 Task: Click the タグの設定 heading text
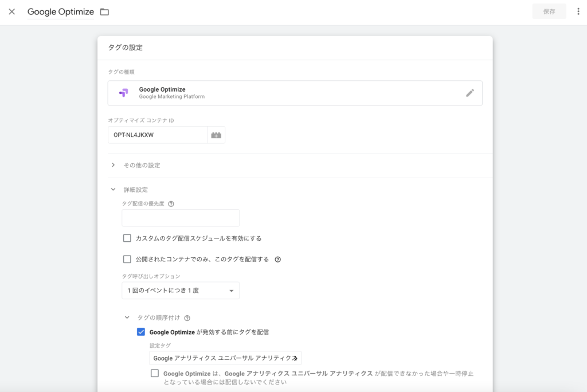tap(126, 48)
